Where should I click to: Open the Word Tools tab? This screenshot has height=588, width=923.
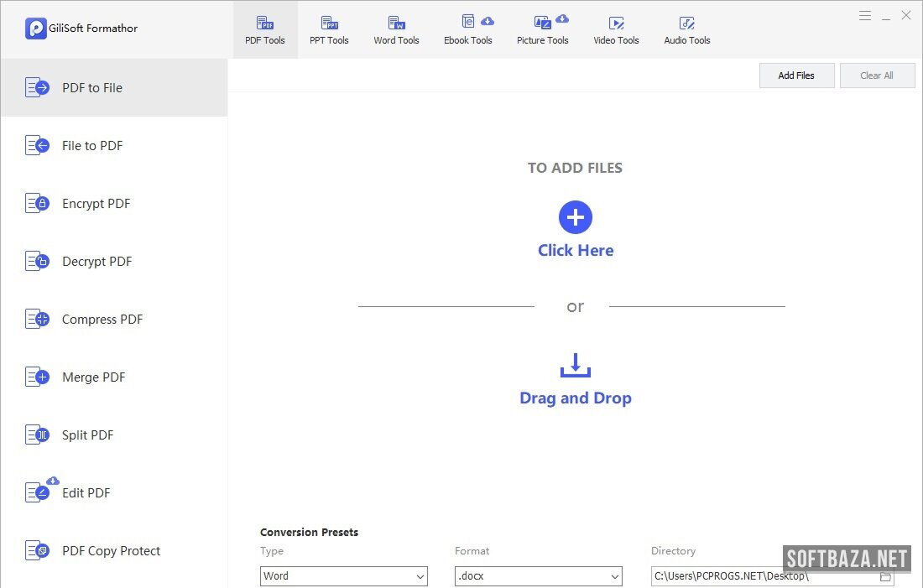[396, 30]
